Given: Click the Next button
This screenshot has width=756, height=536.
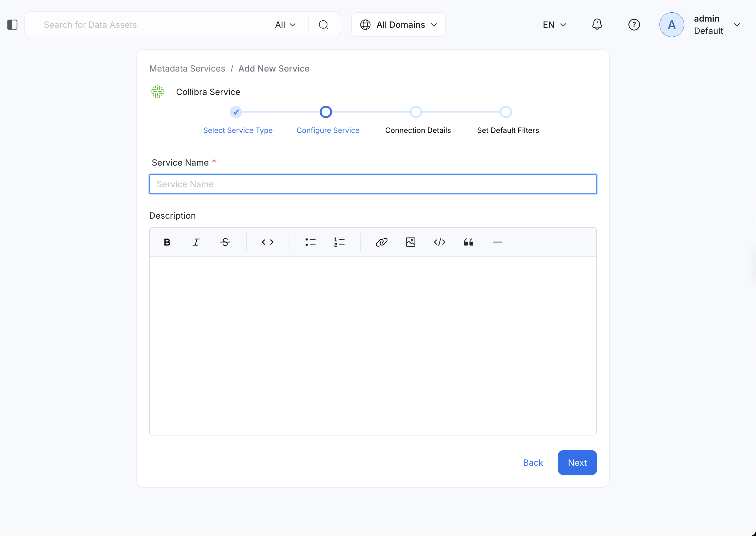Looking at the screenshot, I should tap(577, 462).
